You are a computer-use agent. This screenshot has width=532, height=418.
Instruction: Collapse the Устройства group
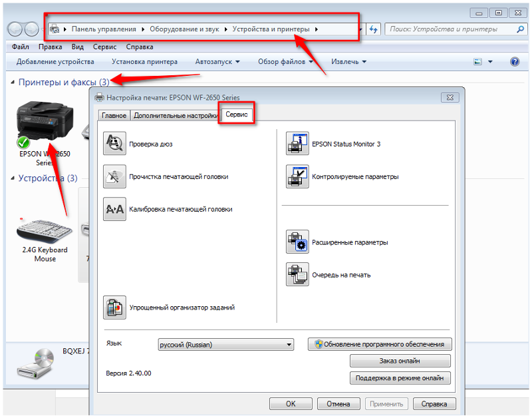pos(13,178)
